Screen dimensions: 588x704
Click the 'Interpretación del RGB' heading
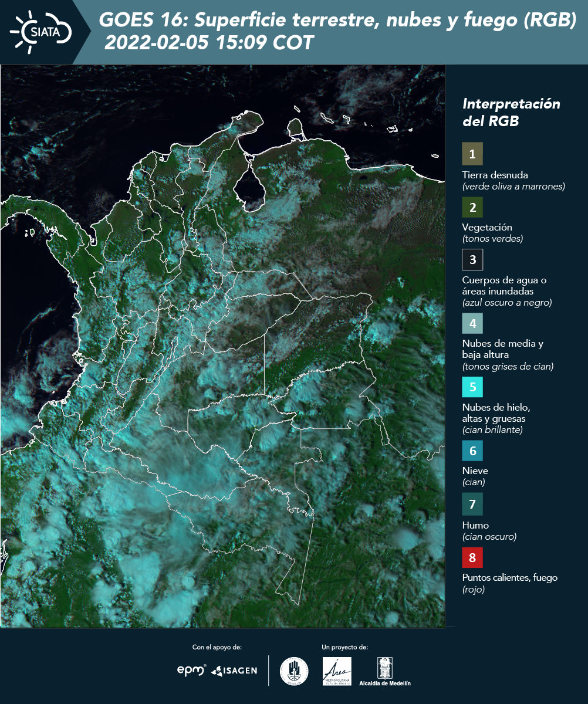[x=511, y=113]
